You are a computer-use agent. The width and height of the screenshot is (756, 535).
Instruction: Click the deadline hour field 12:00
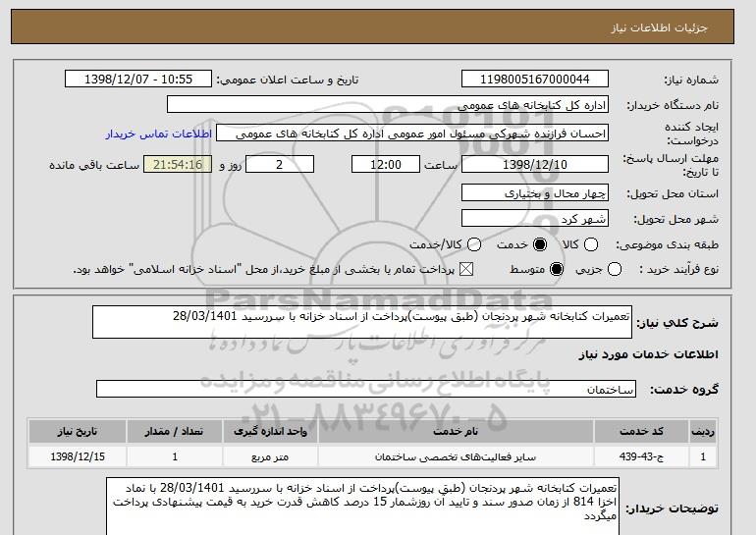pyautogui.click(x=386, y=164)
